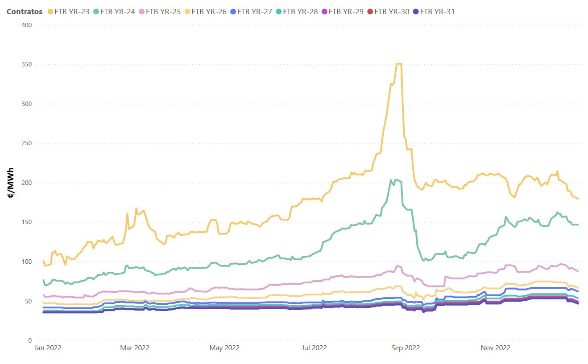Select the FTB YR-25 legend label
This screenshot has height=364, width=588.
click(163, 12)
